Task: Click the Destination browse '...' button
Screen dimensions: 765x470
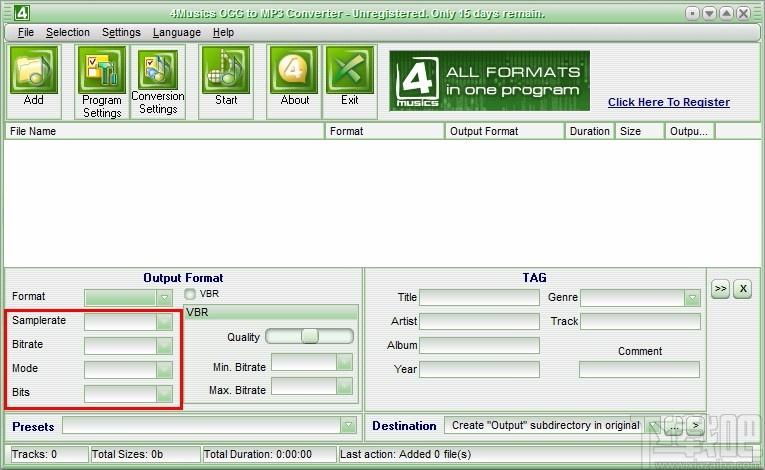Action: (674, 426)
